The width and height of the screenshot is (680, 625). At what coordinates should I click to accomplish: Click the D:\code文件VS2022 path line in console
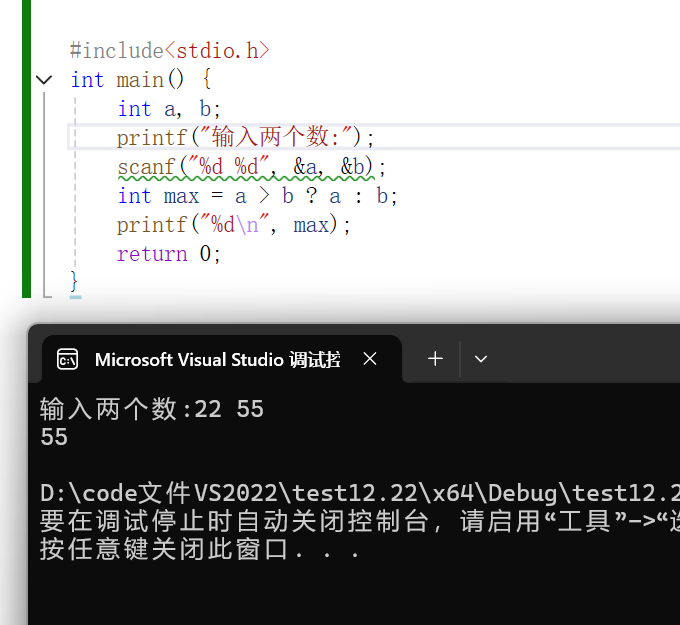click(360, 493)
